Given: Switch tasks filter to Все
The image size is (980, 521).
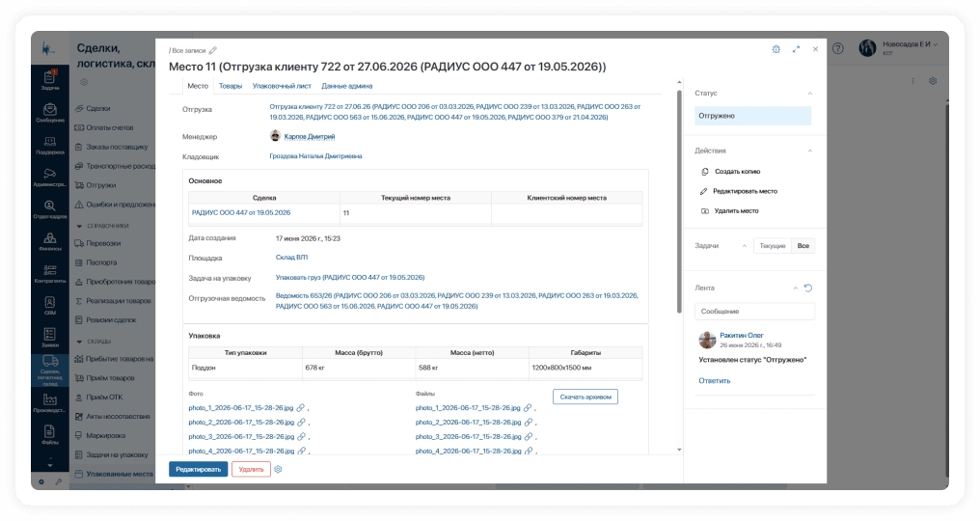Looking at the screenshot, I should pyautogui.click(x=803, y=246).
